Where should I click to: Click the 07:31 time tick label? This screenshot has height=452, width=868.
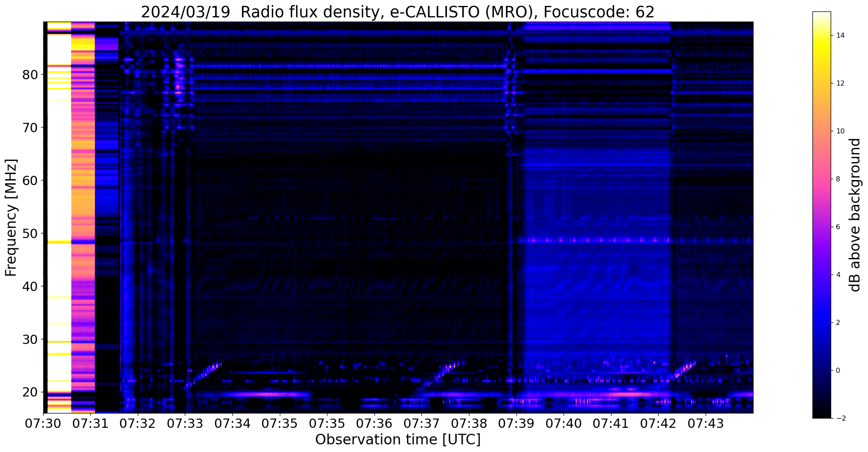(90, 424)
